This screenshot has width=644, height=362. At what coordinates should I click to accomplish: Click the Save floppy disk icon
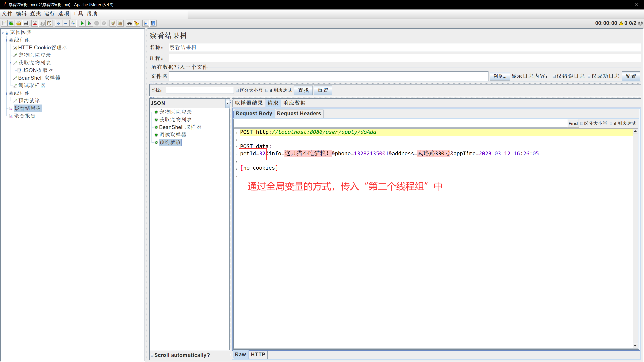pyautogui.click(x=26, y=23)
